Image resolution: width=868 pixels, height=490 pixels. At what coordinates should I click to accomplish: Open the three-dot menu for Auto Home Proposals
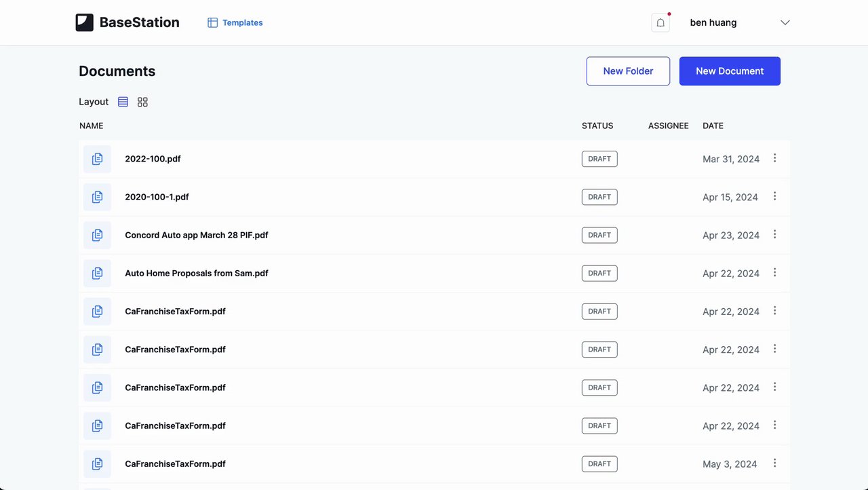774,272
